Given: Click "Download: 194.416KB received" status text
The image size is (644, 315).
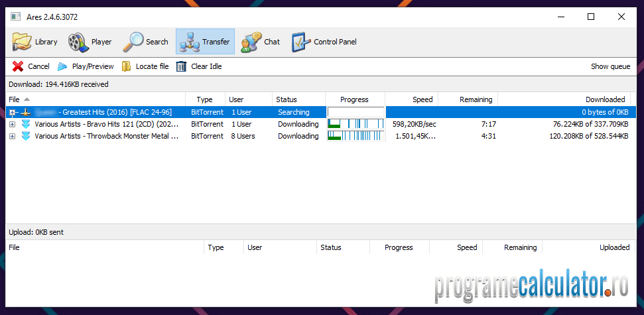Looking at the screenshot, I should (58, 84).
